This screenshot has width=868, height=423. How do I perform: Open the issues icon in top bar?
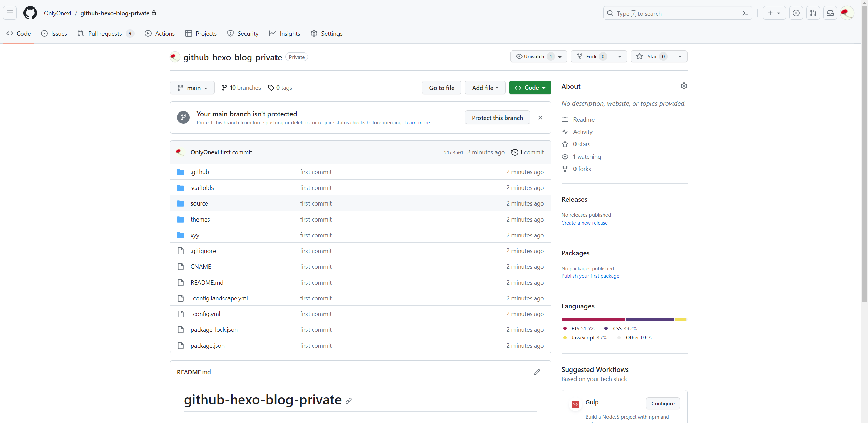pyautogui.click(x=796, y=13)
